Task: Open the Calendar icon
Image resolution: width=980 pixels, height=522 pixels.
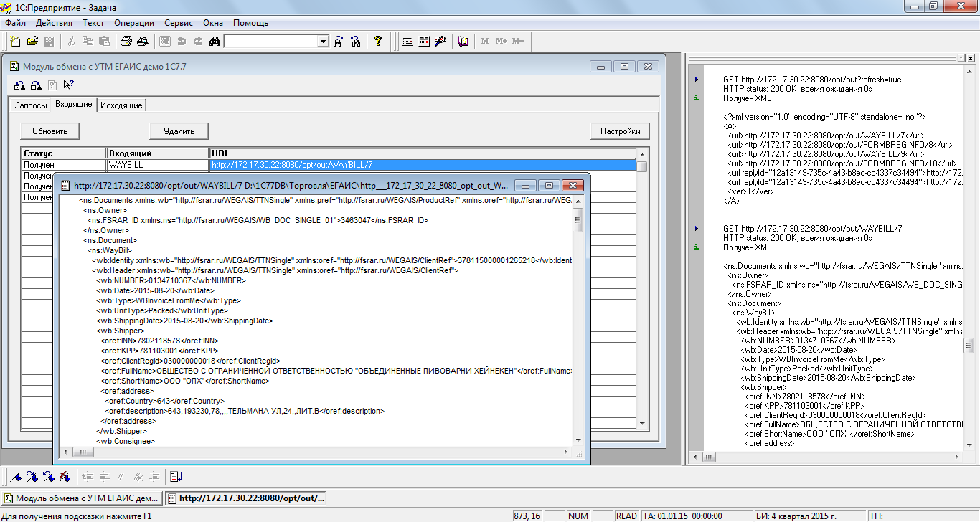Action: (424, 41)
